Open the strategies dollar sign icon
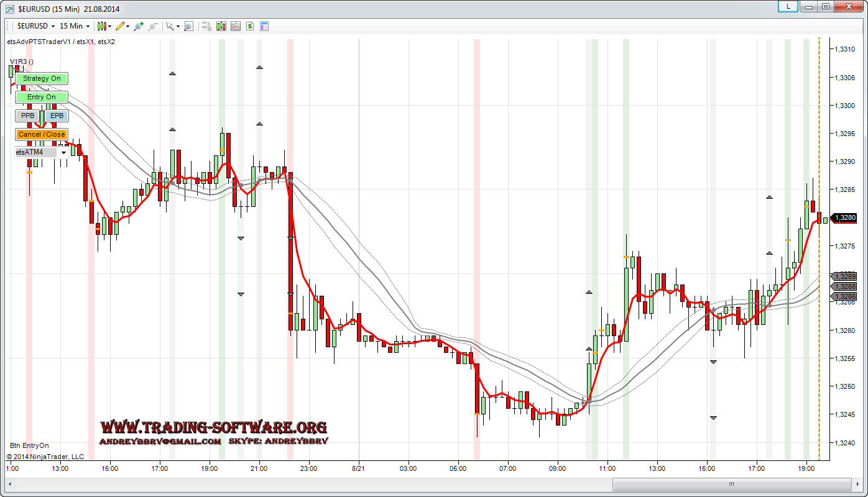This screenshot has height=497, width=868. point(249,26)
